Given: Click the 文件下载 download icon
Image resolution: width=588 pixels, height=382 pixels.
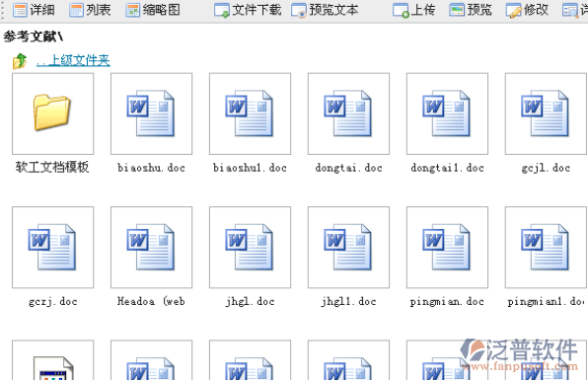Looking at the screenshot, I should click(221, 10).
